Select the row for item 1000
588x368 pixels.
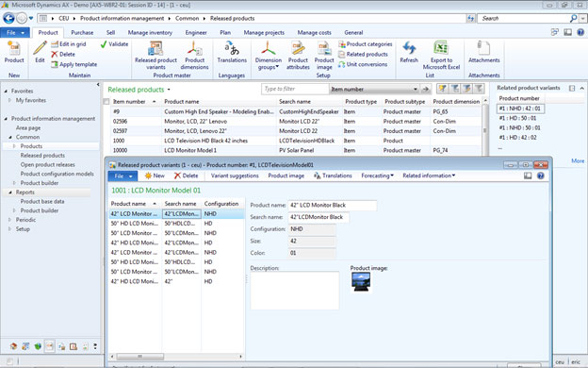pyautogui.click(x=296, y=141)
